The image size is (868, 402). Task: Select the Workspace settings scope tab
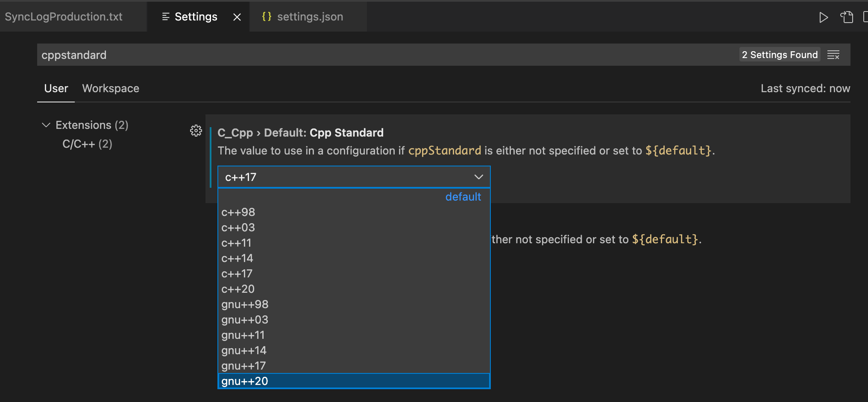[x=111, y=88]
